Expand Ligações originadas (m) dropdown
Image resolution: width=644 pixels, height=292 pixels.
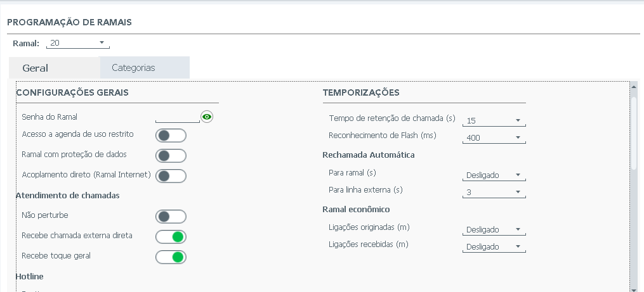coord(494,230)
